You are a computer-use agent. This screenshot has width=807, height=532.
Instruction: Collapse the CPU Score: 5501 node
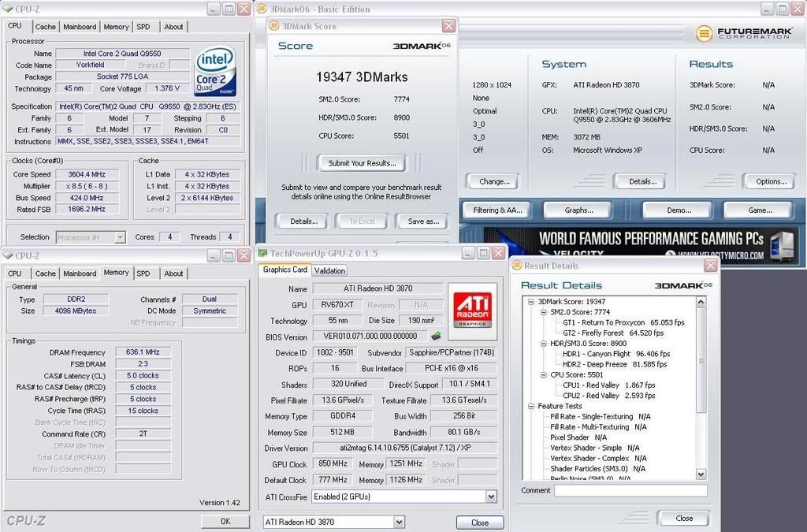tap(543, 375)
